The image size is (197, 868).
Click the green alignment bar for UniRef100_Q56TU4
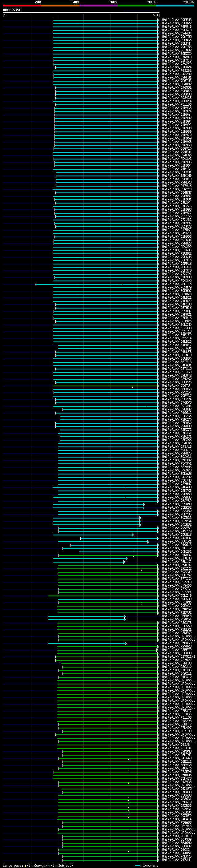106,386
